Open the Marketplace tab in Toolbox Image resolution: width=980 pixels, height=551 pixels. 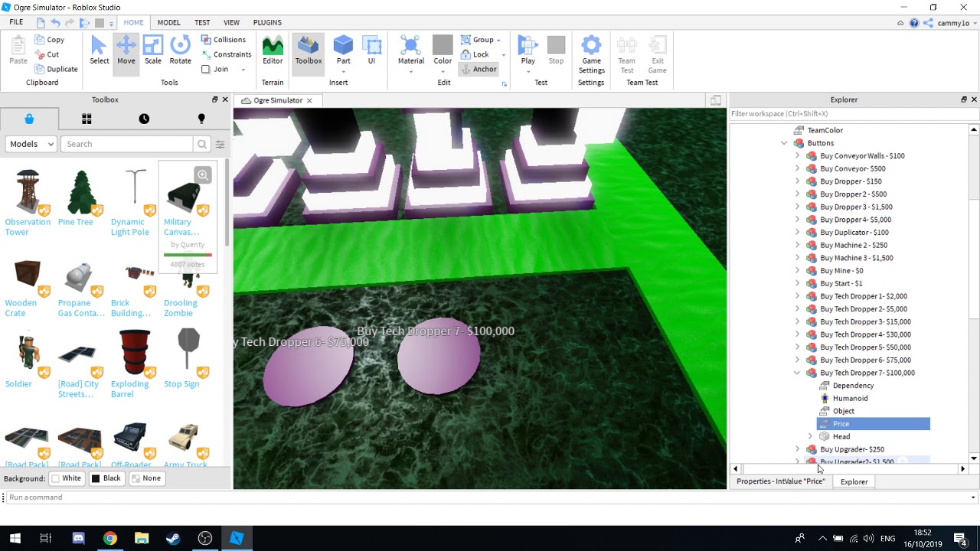(x=29, y=119)
